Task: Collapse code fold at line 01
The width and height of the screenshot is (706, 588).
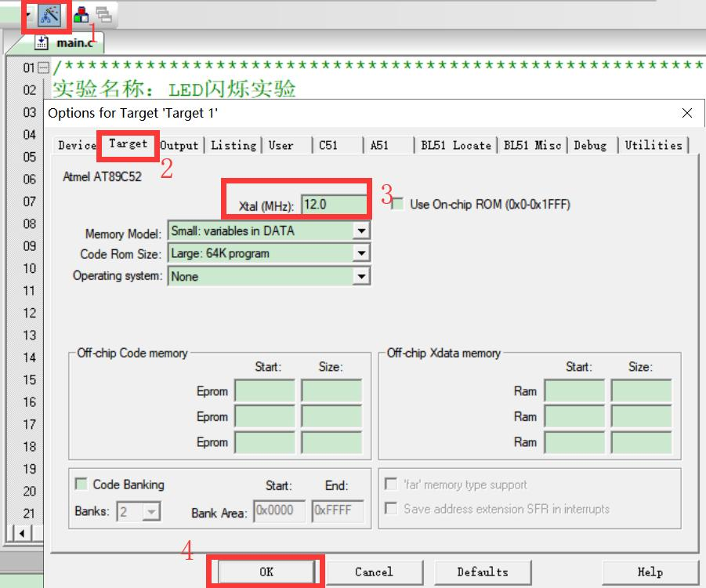Action: click(44, 67)
